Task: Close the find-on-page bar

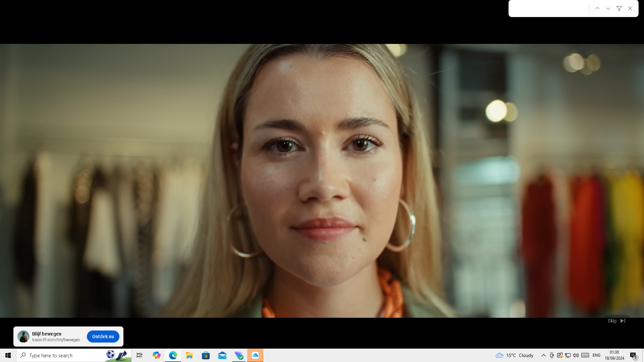Action: pyautogui.click(x=630, y=8)
